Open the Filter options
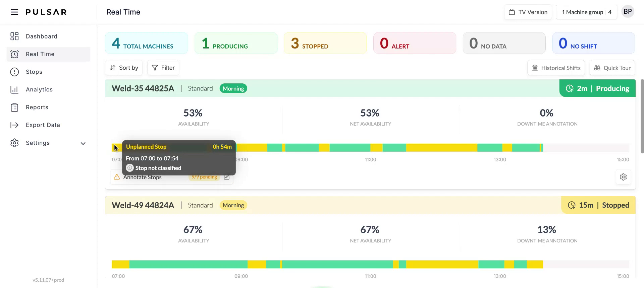The height and width of the screenshot is (288, 644). (163, 68)
